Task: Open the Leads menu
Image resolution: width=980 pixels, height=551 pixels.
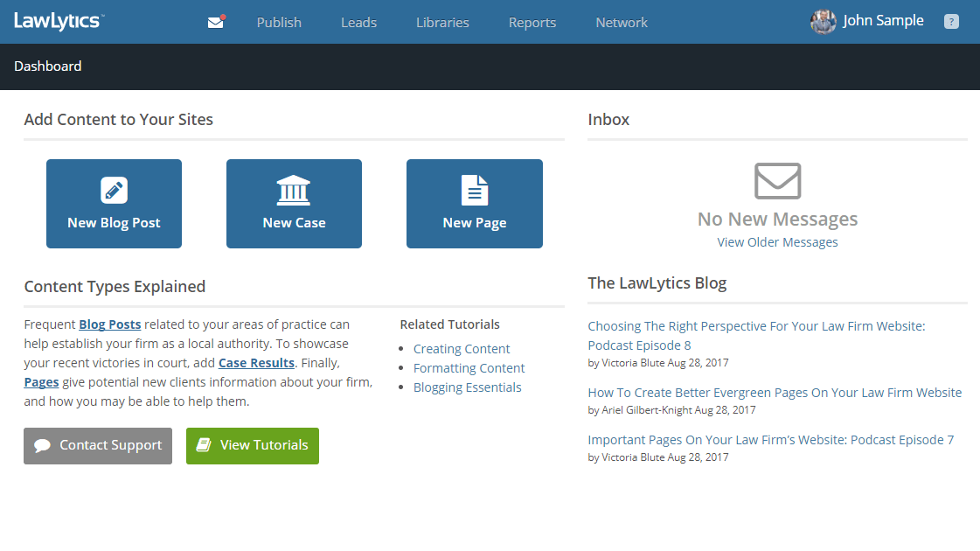Action: pyautogui.click(x=358, y=23)
